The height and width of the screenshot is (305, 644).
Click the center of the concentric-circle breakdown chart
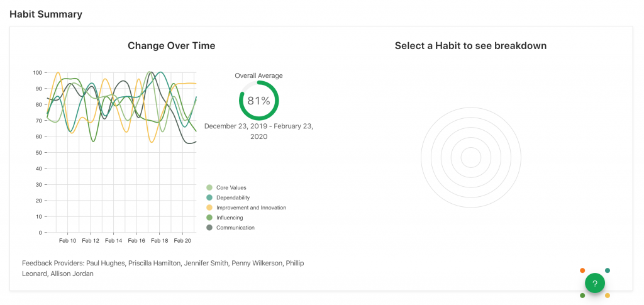pyautogui.click(x=470, y=157)
